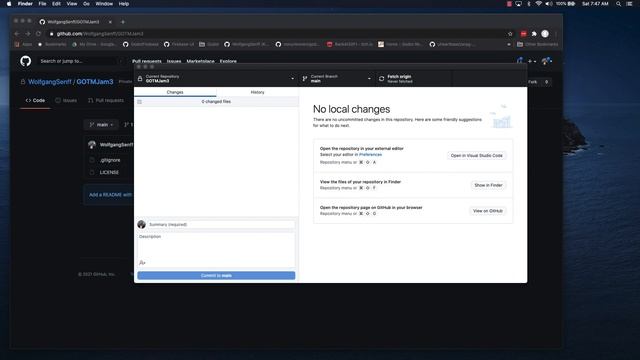640x360 pixels.
Task: Open the Window menu in menu bar
Action: click(x=104, y=4)
